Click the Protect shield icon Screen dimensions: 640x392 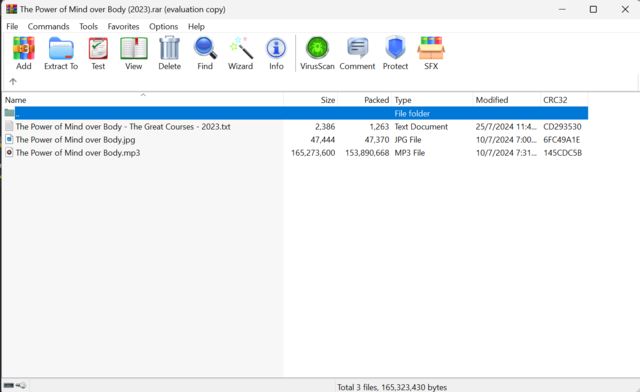[x=395, y=53]
